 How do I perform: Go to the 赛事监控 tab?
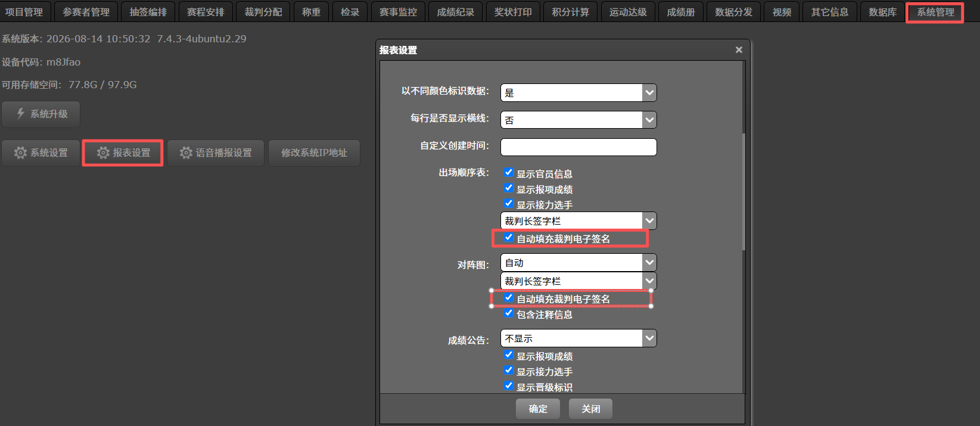[398, 12]
